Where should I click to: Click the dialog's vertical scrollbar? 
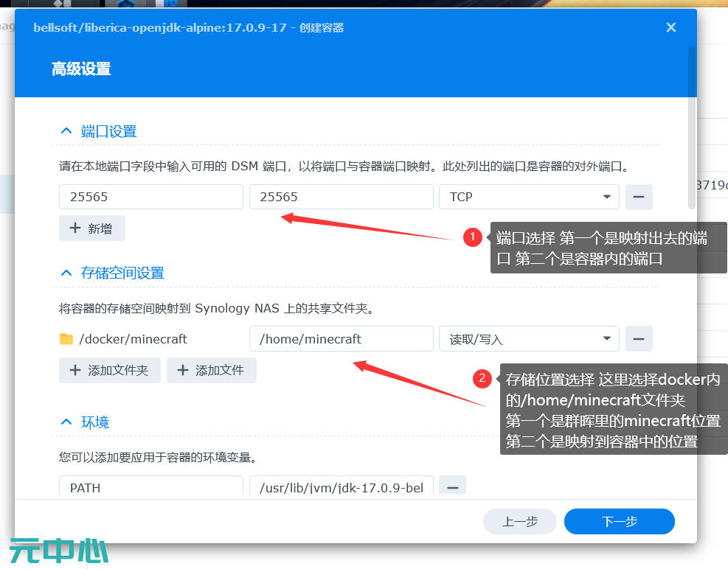[692, 128]
